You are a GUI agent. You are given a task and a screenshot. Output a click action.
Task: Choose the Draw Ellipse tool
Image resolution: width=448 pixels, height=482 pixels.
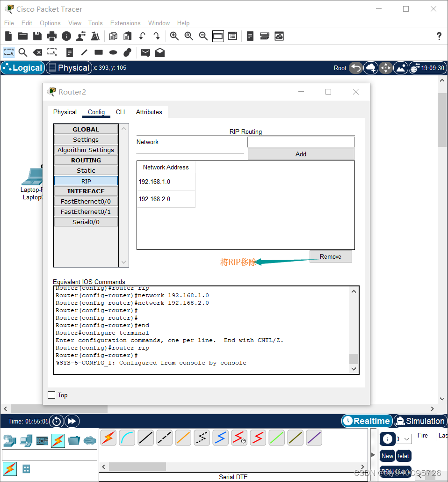[113, 52]
